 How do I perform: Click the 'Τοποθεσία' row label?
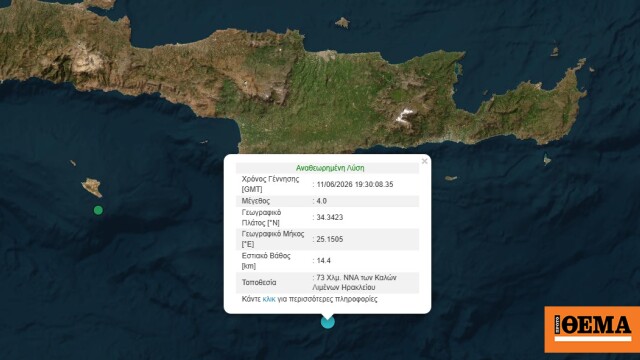click(x=259, y=282)
